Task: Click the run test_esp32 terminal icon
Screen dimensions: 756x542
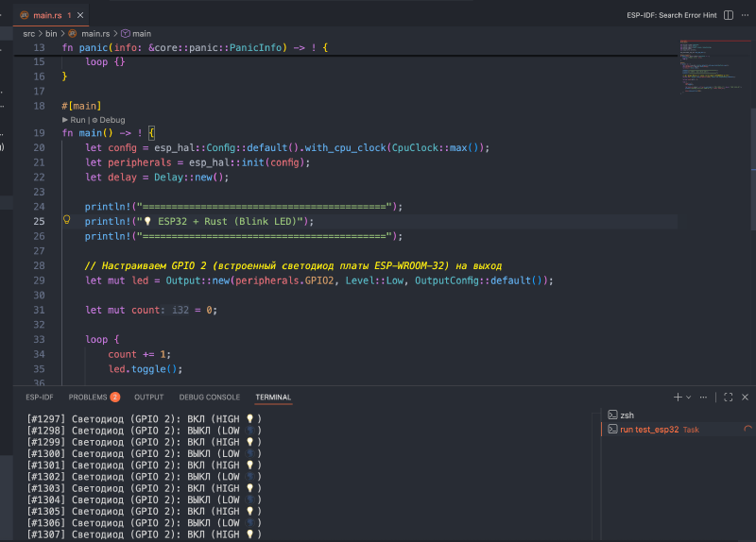Action: click(x=612, y=430)
